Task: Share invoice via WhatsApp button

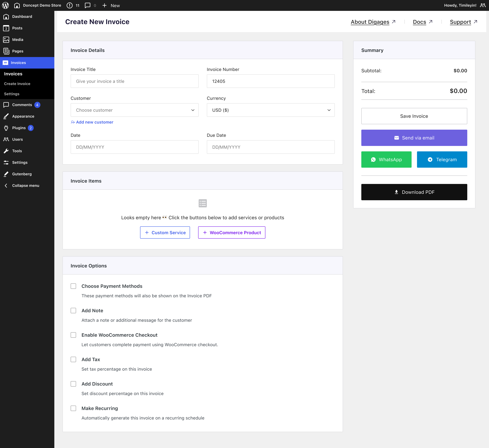Action: coord(386,160)
